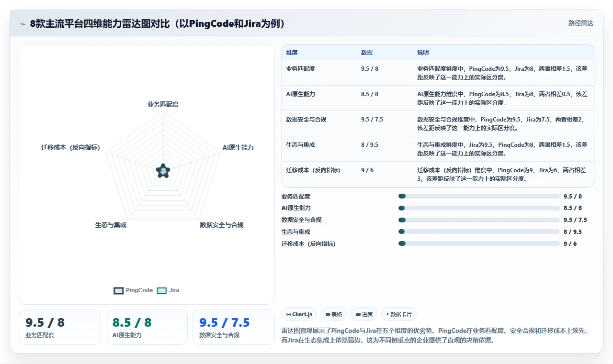
Task: Toggle the Jira legend swatch
Action: (162, 290)
